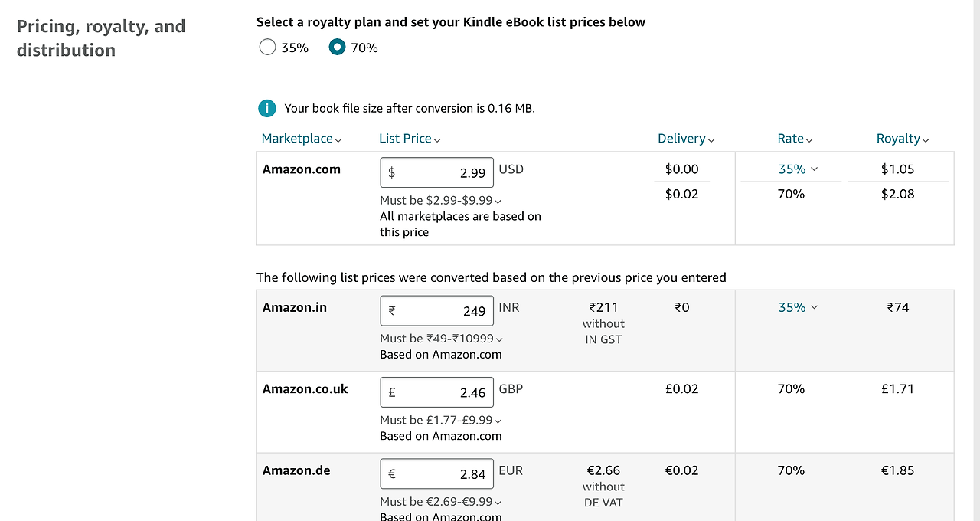Image resolution: width=980 pixels, height=521 pixels.
Task: Click the Amazon.co.uk GBP price field
Action: tap(437, 392)
